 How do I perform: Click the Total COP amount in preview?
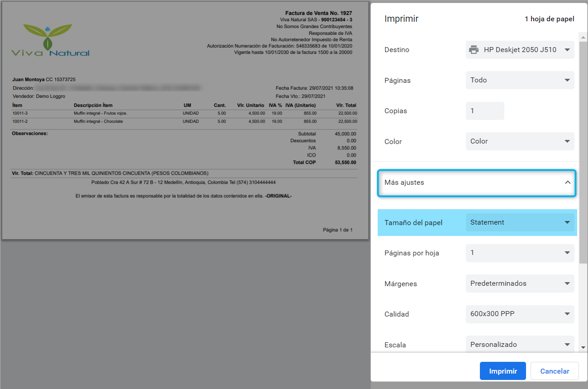click(346, 162)
